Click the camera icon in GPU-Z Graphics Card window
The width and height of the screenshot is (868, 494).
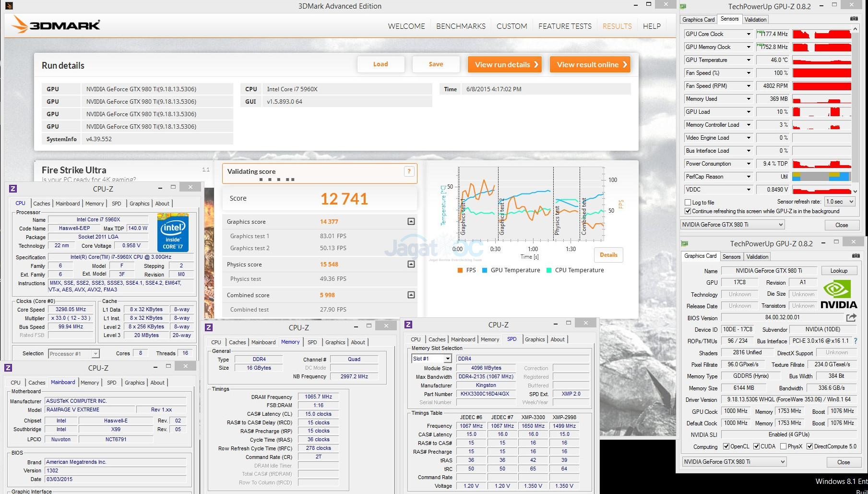(856, 256)
